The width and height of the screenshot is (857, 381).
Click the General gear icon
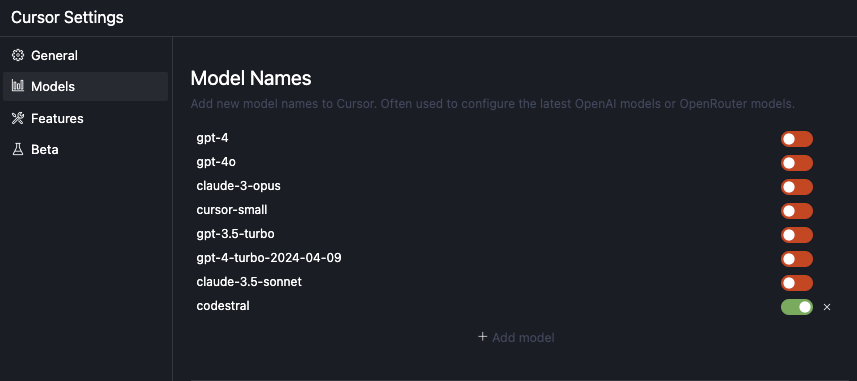coord(18,55)
